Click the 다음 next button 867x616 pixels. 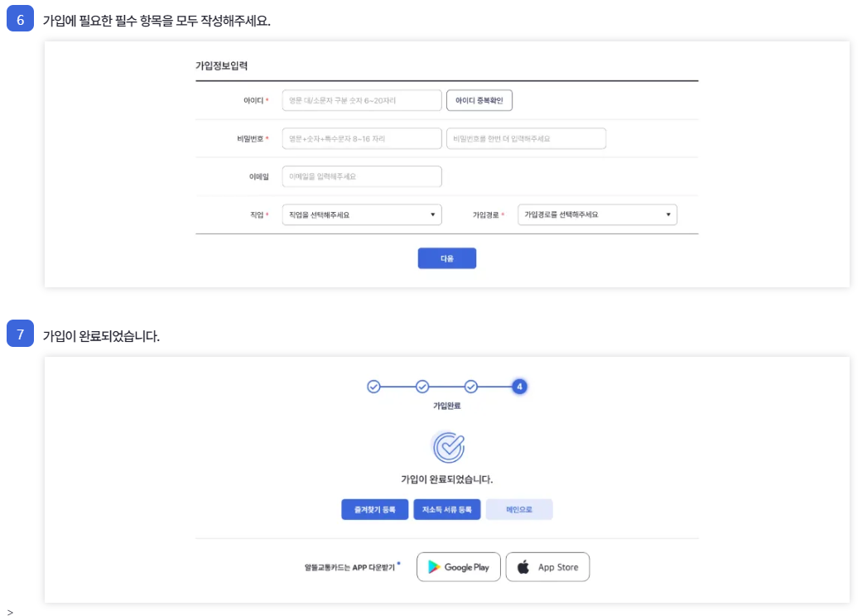(x=447, y=258)
